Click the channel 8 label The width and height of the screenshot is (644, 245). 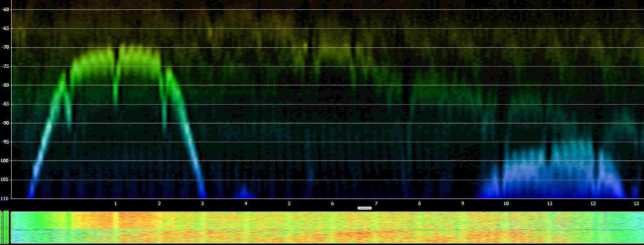419,203
